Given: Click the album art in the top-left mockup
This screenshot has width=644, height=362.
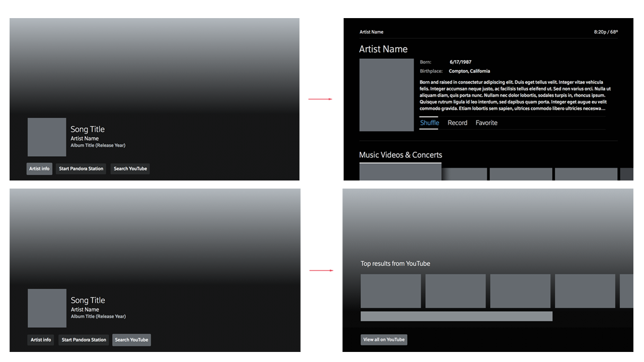Looking at the screenshot, I should coord(47,137).
